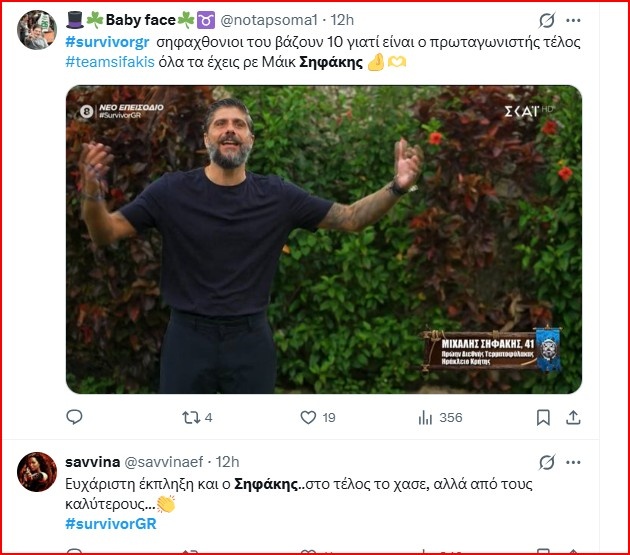Bookmark the Baby face tweet
Screen dimensions: 630x555
point(544,417)
